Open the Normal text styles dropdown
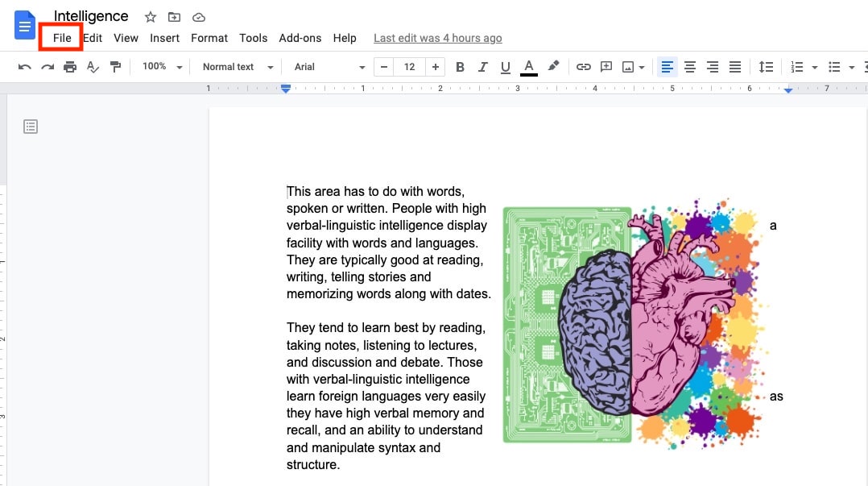This screenshot has width=868, height=486. point(234,67)
